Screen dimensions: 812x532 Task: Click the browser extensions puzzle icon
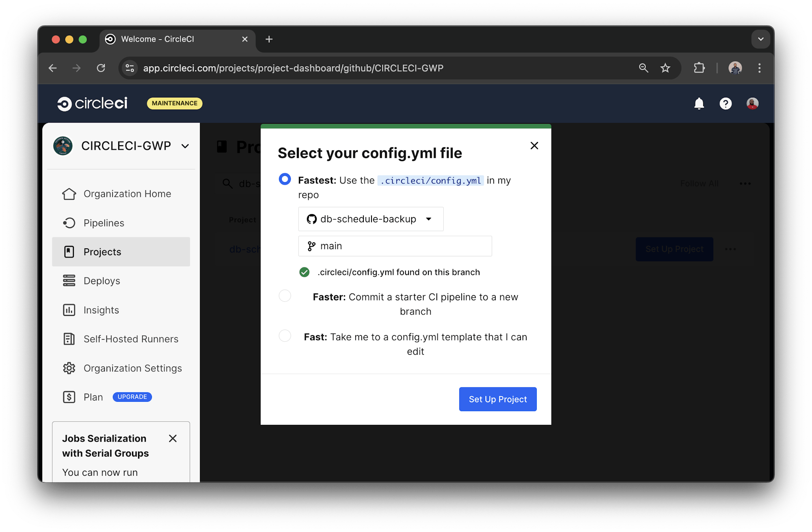[699, 68]
